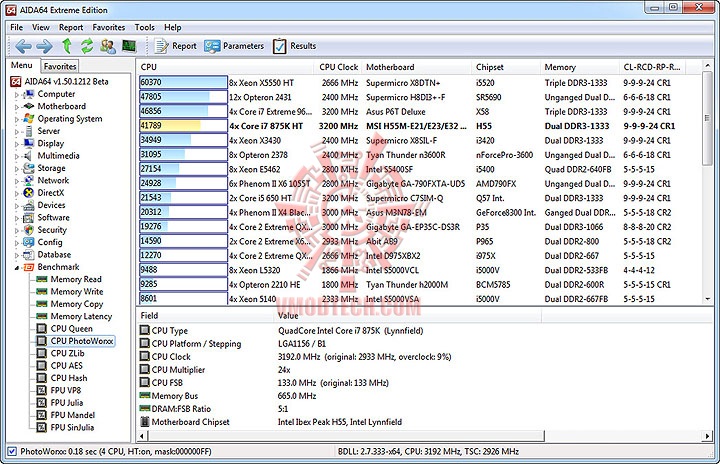Sort results by Chipset column header
This screenshot has height=464, width=720.
click(x=506, y=67)
